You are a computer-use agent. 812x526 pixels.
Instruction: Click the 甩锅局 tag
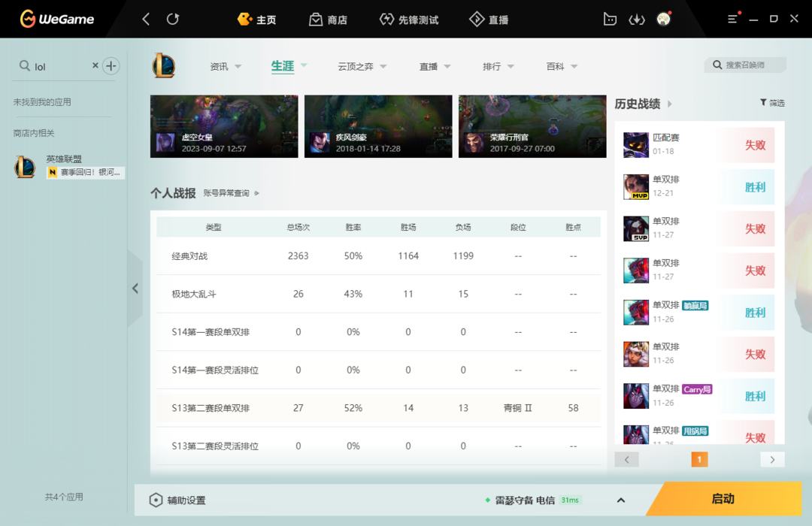point(695,431)
